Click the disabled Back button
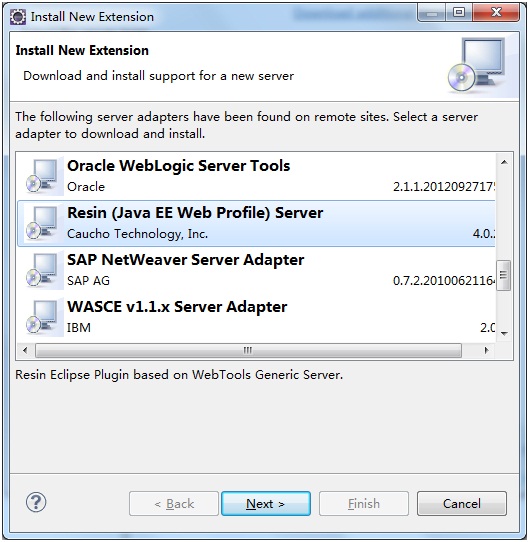This screenshot has height=542, width=529. coord(174,504)
